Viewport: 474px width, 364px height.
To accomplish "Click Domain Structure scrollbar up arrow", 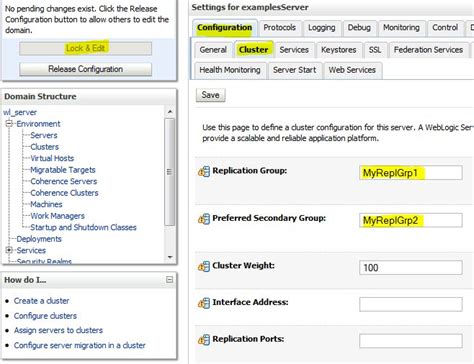I will (170, 112).
